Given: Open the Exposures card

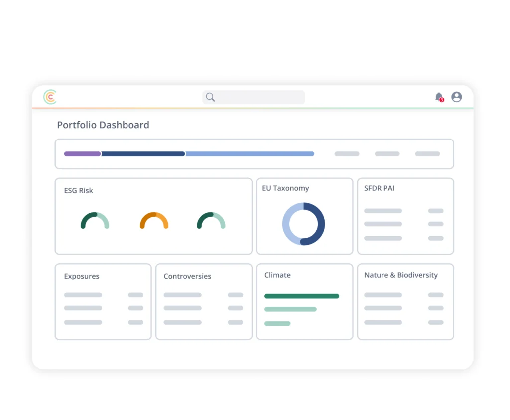Looking at the screenshot, I should pos(103,301).
